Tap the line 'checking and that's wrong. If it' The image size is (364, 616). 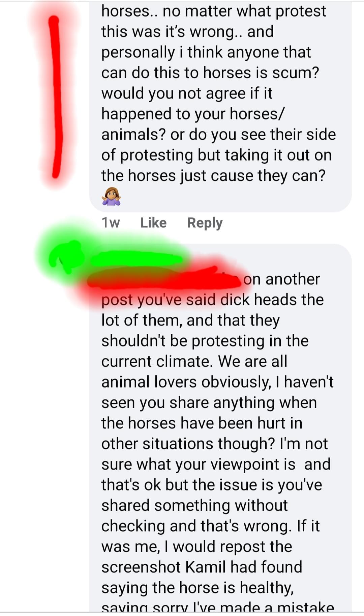(210, 526)
